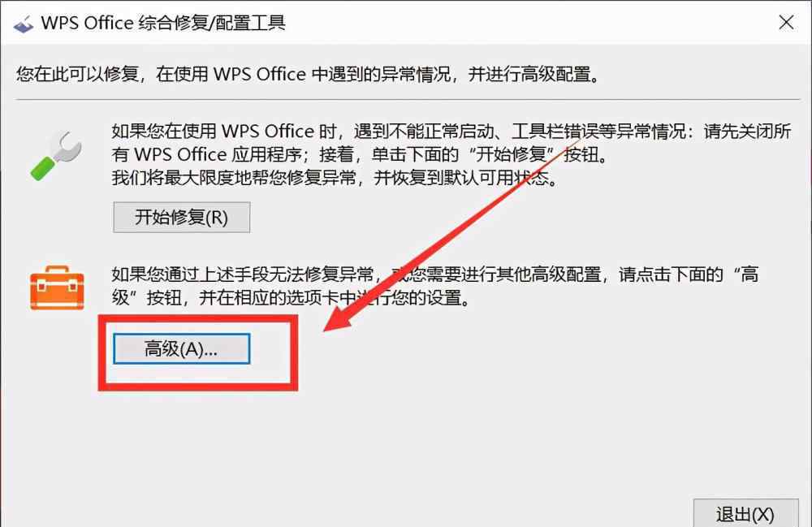Click the green-handled wrench repair icon
The height and width of the screenshot is (527, 812).
coord(56,156)
